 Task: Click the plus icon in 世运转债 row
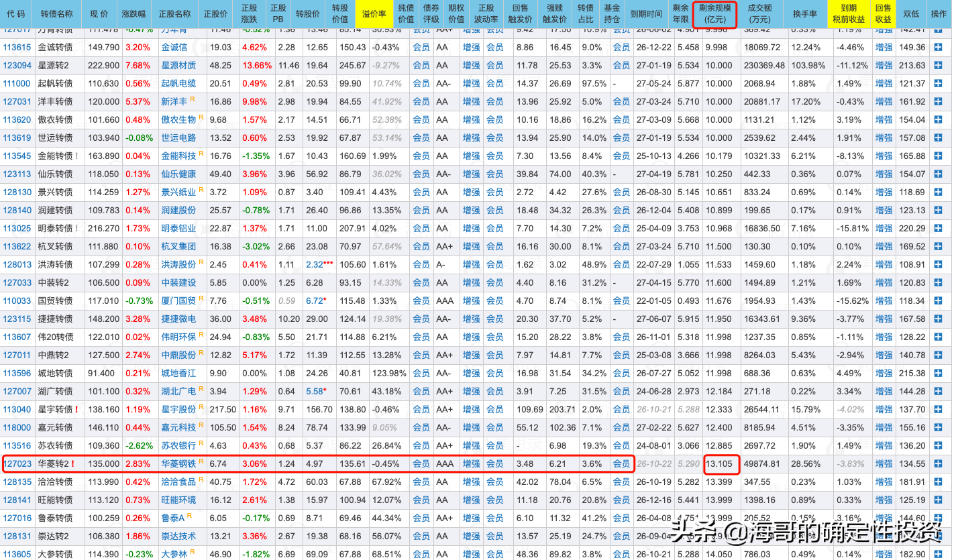point(938,138)
